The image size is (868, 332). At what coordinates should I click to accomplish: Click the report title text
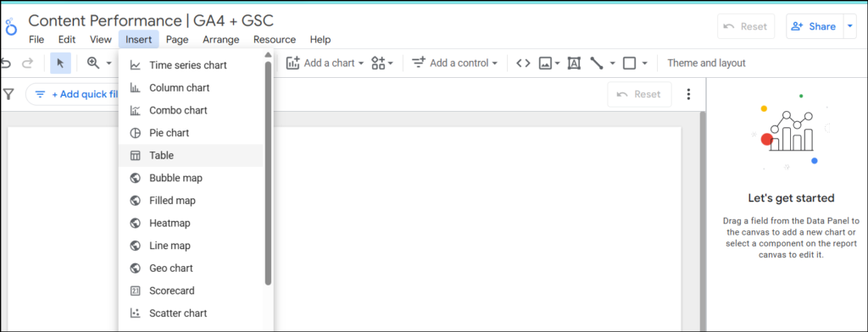[x=151, y=20]
